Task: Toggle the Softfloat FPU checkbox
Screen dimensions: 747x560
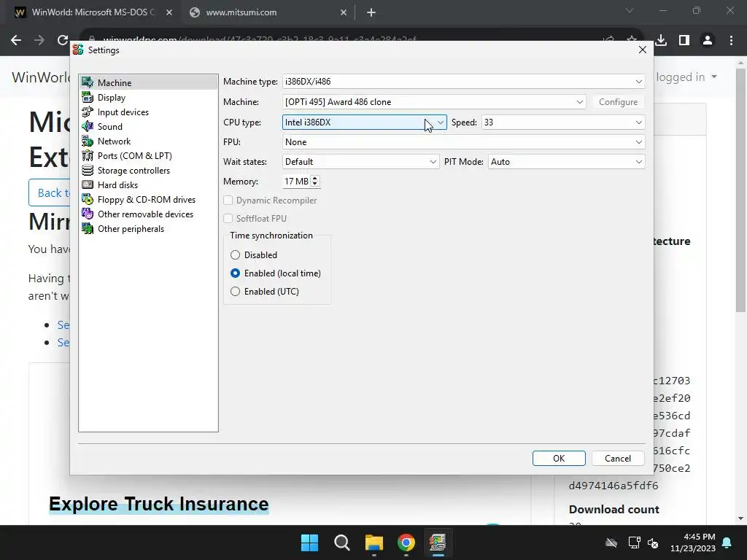Action: [228, 219]
